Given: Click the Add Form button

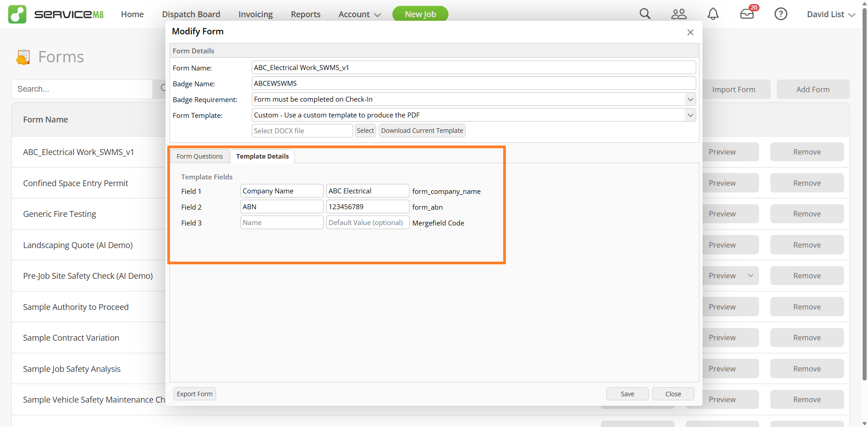Looking at the screenshot, I should pos(813,89).
